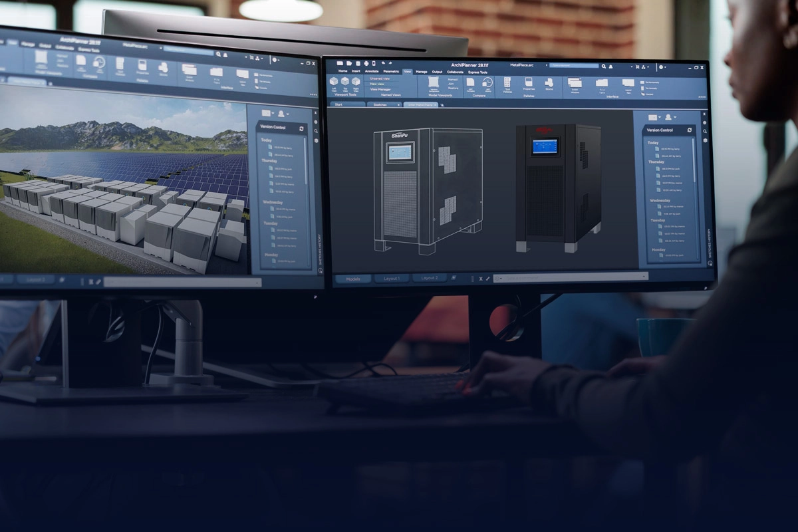Screen dimensions: 798x532
Task: Click Restore in Model Viewports group
Action: [x=453, y=88]
